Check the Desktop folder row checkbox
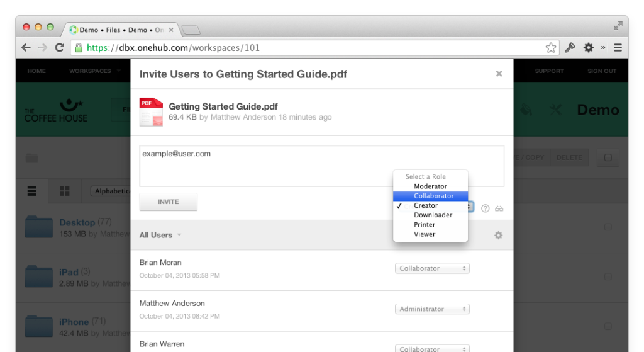 pyautogui.click(x=608, y=227)
